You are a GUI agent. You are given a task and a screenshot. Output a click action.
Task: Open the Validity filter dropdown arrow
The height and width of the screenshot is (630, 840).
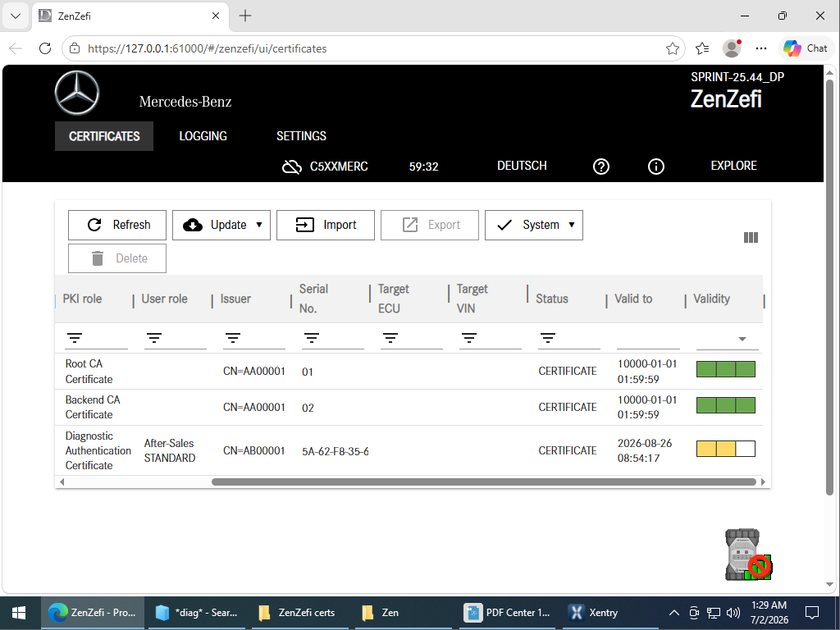click(x=742, y=339)
